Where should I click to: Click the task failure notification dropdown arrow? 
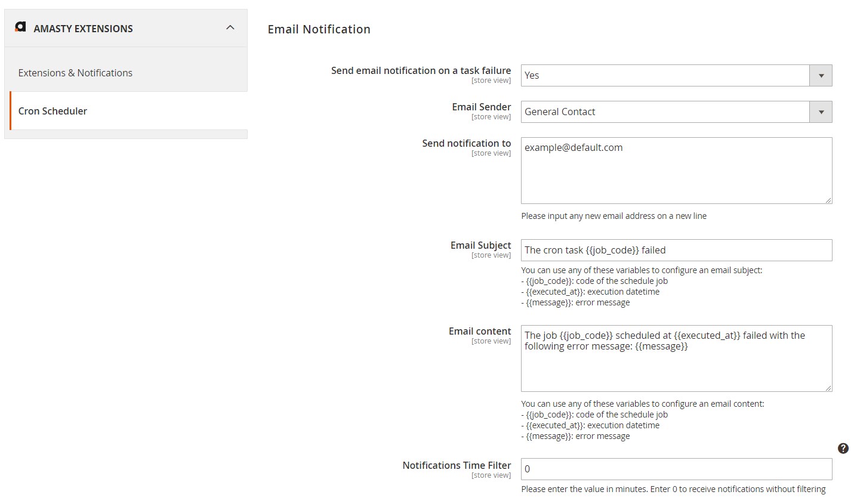tap(821, 76)
